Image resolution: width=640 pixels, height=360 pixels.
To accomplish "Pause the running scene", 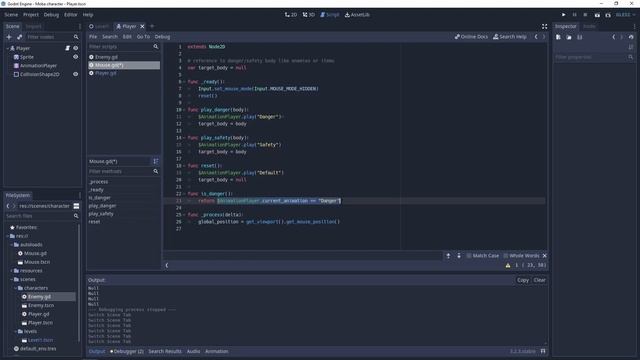I will tap(574, 15).
